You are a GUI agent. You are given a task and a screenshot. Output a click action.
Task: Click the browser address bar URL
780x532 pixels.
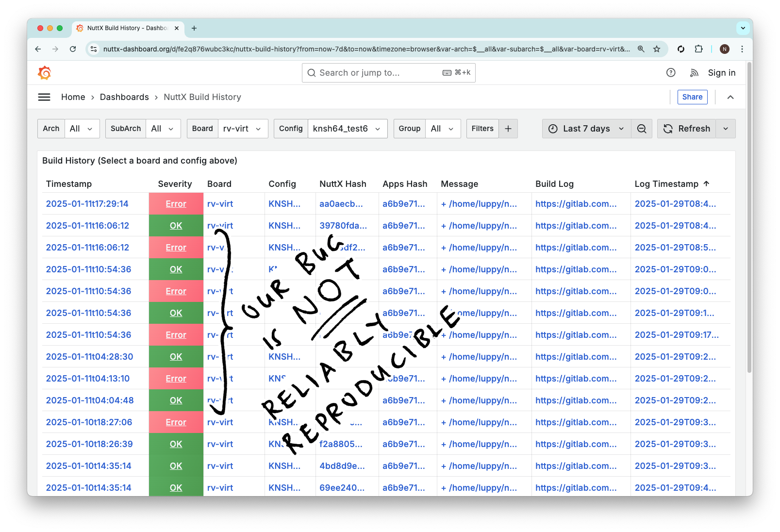point(366,49)
